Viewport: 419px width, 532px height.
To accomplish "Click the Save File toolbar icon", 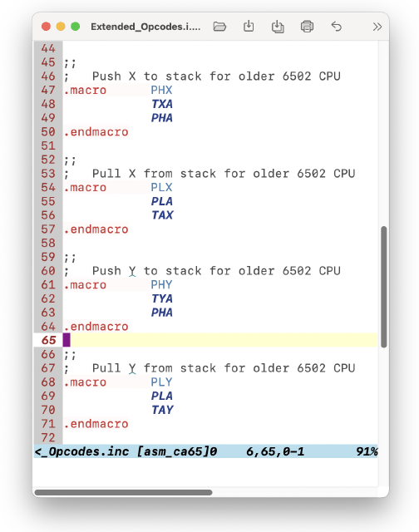I will click(249, 26).
